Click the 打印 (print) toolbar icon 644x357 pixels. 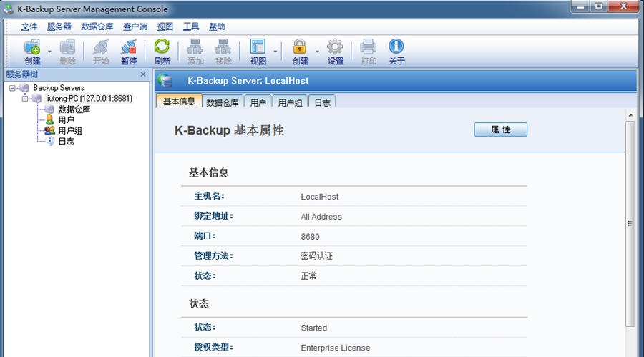pos(368,52)
